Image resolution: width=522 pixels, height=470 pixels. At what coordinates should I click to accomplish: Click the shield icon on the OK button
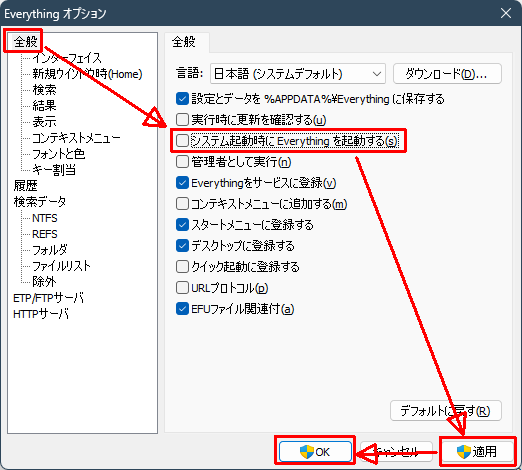click(307, 452)
